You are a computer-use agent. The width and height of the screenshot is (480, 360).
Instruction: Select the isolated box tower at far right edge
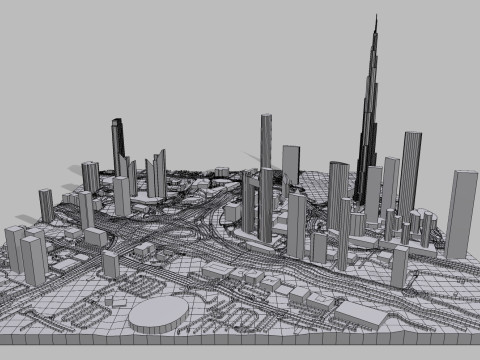tap(461, 214)
